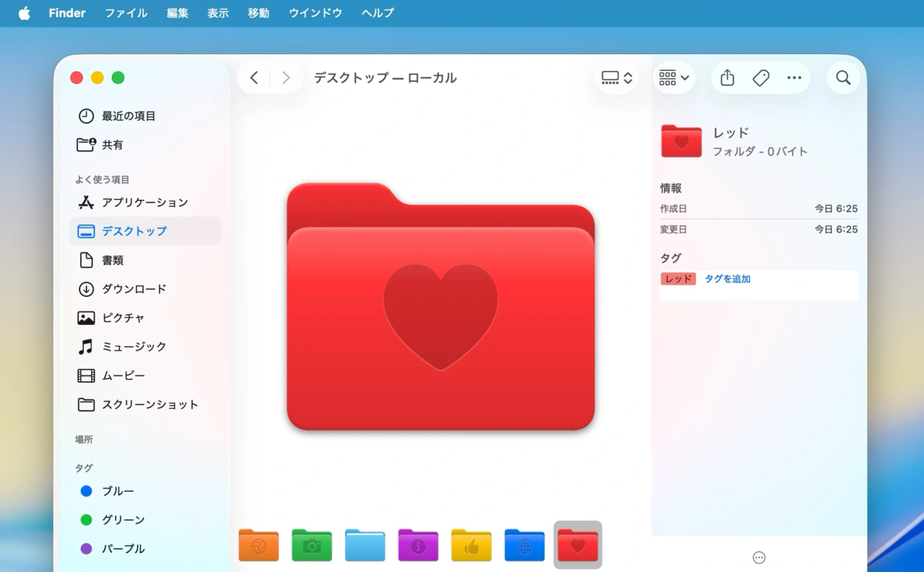The width and height of the screenshot is (924, 572).
Task: Open the ファイル menu in the menu bar
Action: 126,13
